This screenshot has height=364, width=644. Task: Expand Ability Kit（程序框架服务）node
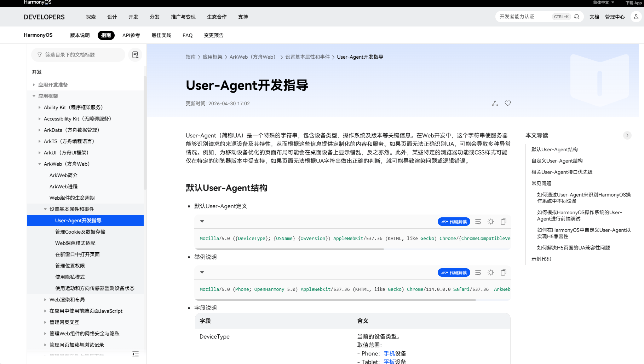point(40,107)
